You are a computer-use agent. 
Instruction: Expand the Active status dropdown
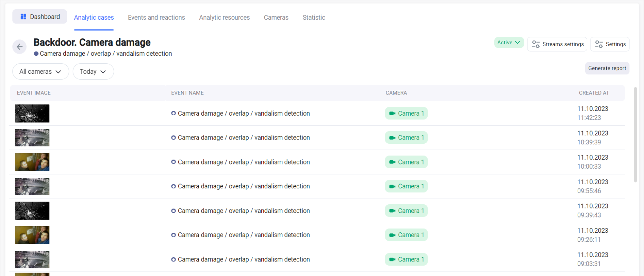508,43
